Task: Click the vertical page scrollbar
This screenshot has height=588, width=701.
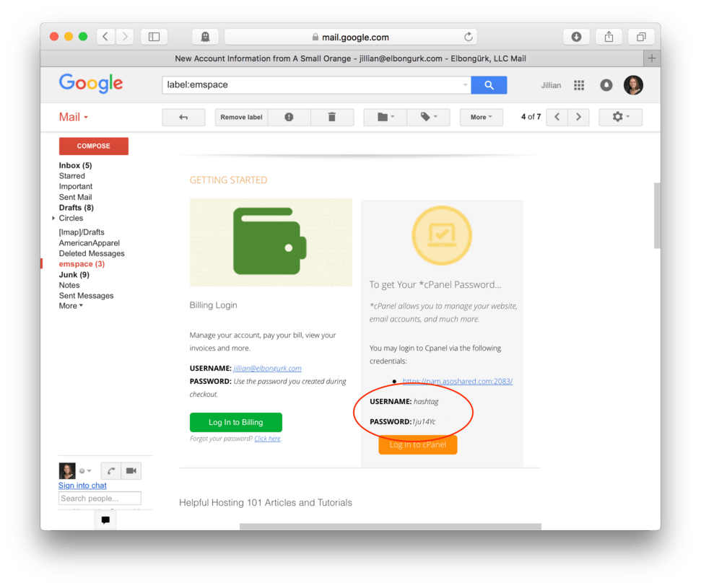Action: point(657,216)
